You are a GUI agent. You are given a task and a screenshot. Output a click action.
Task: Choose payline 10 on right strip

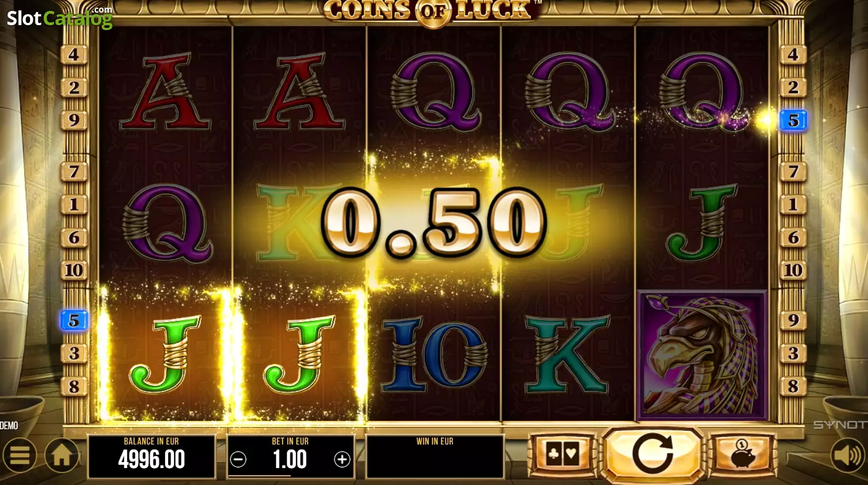point(793,270)
